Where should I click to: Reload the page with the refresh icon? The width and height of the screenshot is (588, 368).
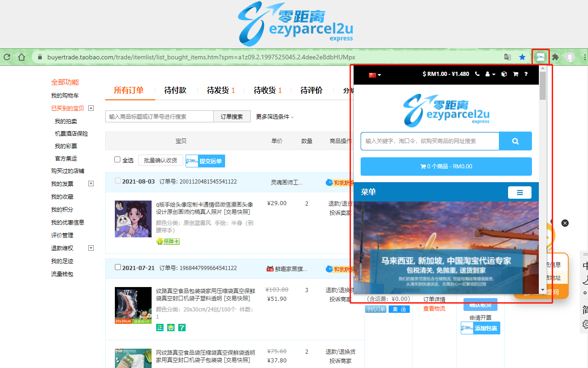(7, 57)
